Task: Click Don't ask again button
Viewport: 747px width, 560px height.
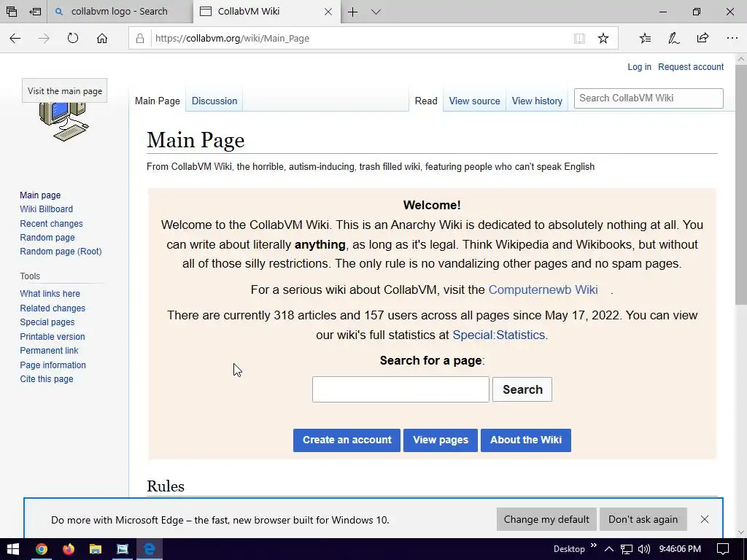Action: point(643,519)
